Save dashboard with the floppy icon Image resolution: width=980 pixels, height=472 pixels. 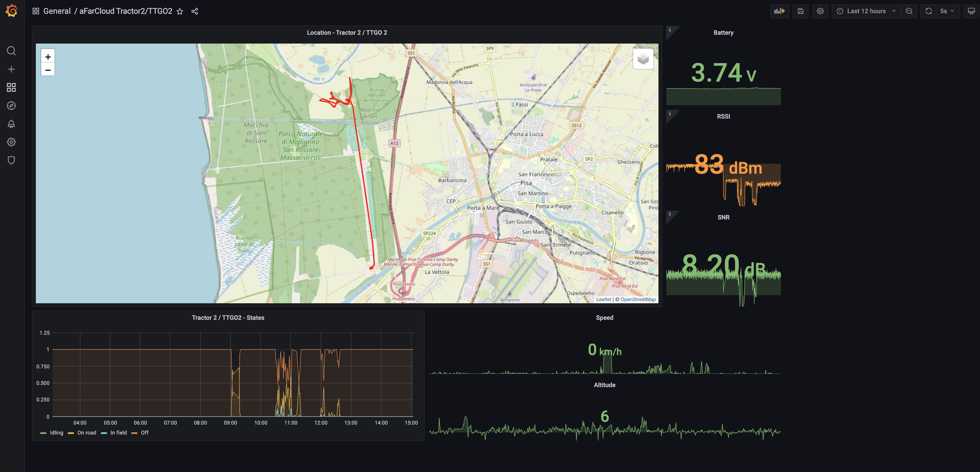[x=800, y=11]
